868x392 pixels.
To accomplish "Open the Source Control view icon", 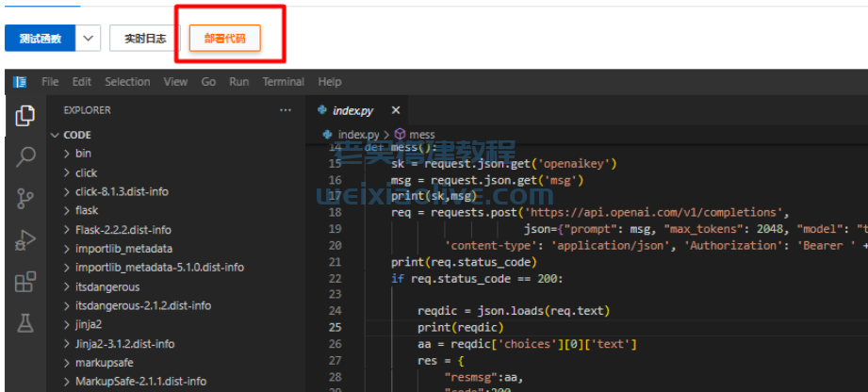I will (25, 199).
